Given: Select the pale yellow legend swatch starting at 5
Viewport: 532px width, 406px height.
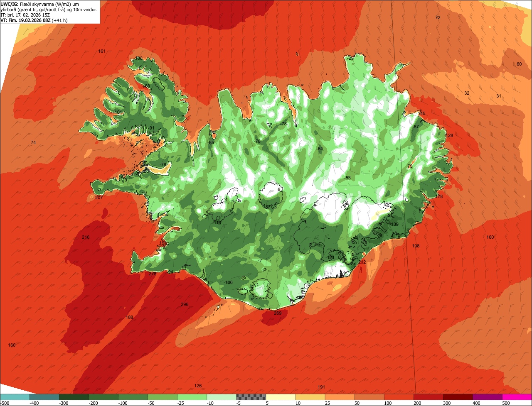Looking at the screenshot, I should point(281,397).
